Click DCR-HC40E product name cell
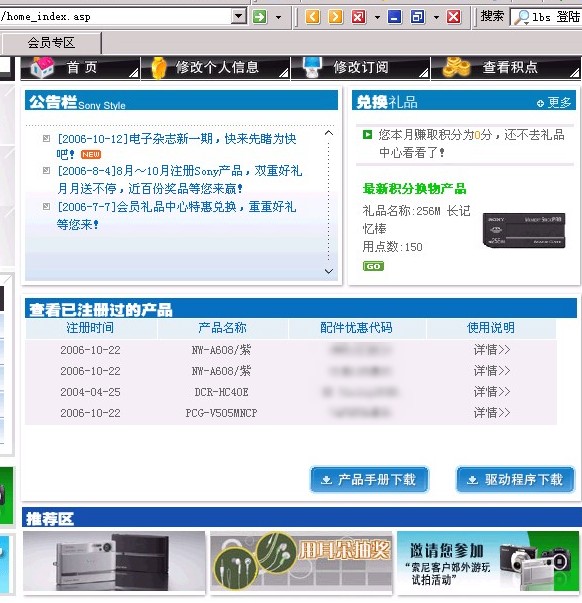The image size is (582, 603). tap(222, 392)
